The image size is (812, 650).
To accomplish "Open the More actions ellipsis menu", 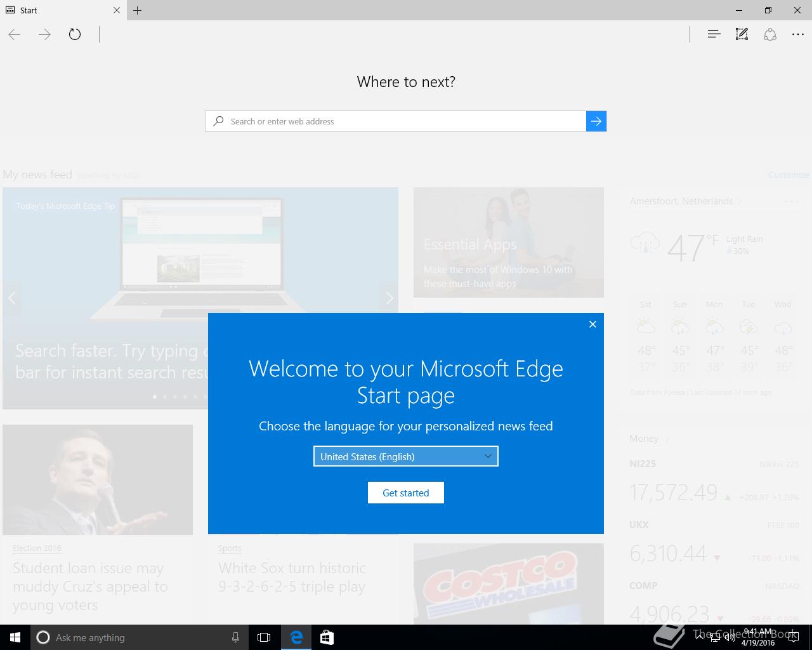I will pyautogui.click(x=798, y=34).
